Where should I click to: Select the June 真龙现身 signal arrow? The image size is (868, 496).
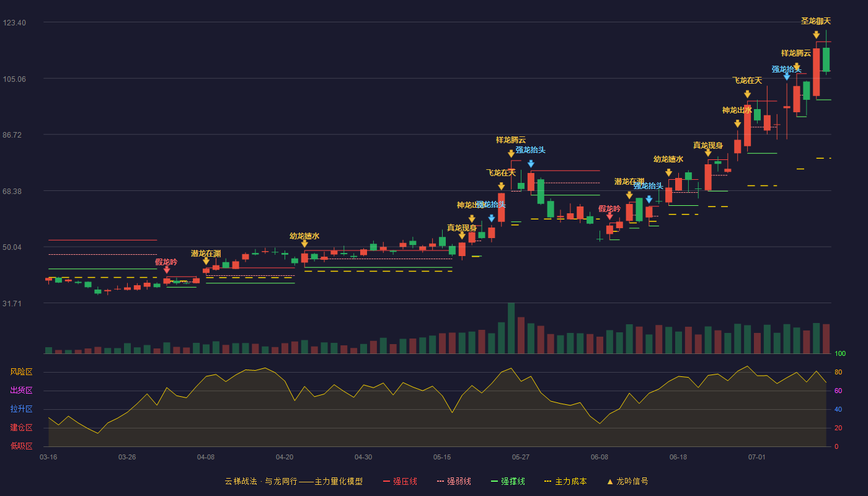[x=708, y=153]
